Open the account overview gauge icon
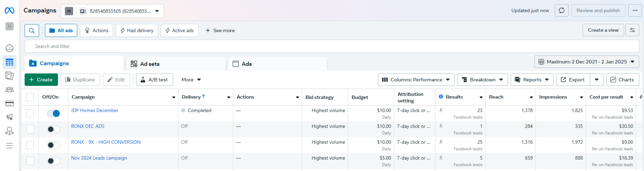Viewport: 644px width, 171px height. click(9, 48)
